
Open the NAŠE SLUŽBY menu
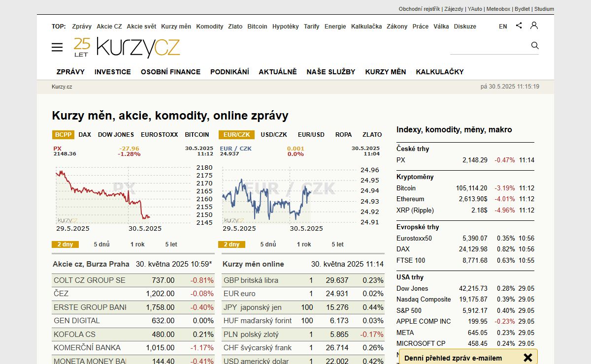(x=331, y=72)
